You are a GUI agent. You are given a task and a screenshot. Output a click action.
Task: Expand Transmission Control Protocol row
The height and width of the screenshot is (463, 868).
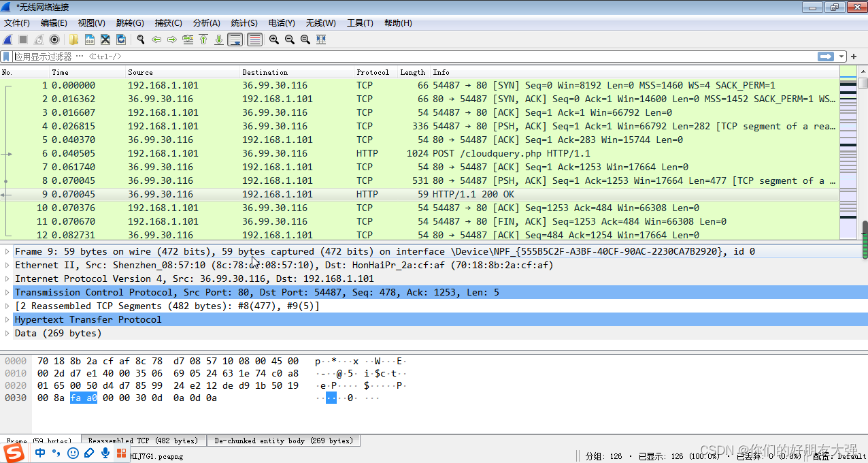pyautogui.click(x=7, y=292)
